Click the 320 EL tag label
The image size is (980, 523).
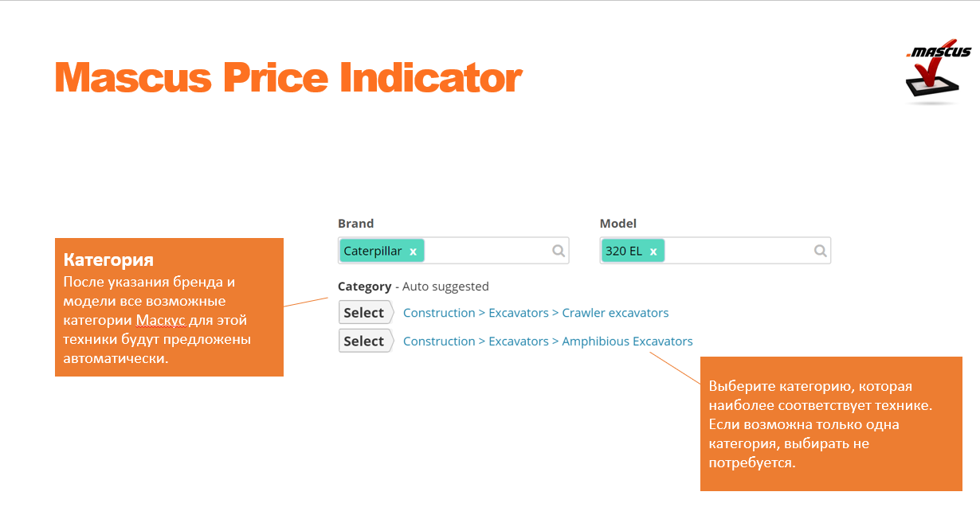(623, 252)
